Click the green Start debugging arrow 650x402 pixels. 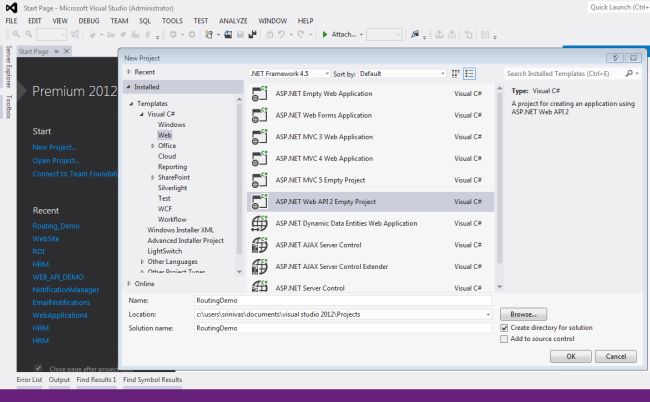pos(325,34)
